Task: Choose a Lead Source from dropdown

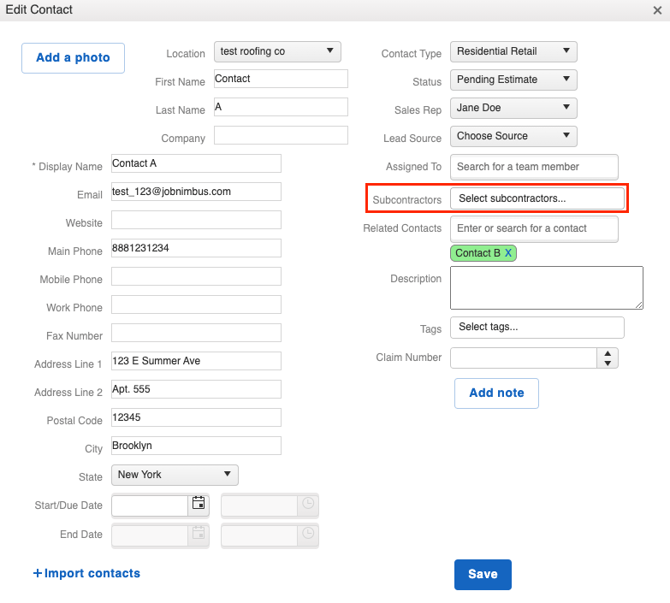Action: point(514,136)
